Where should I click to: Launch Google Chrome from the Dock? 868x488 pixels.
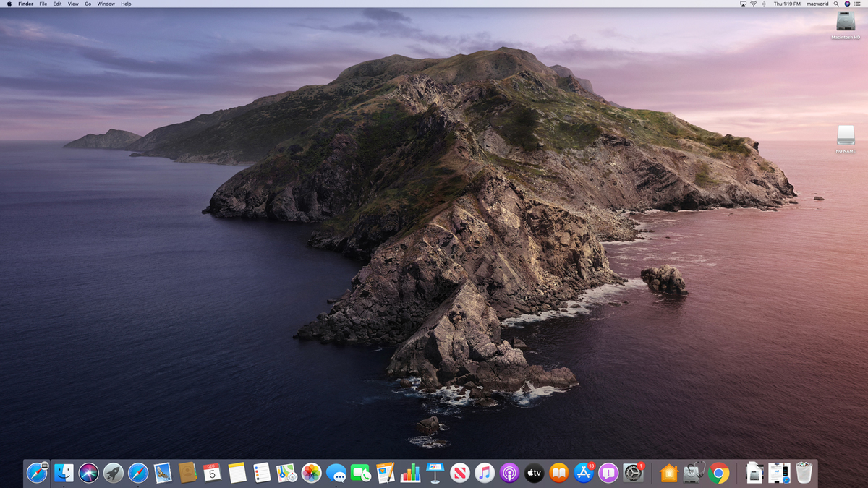(x=718, y=473)
